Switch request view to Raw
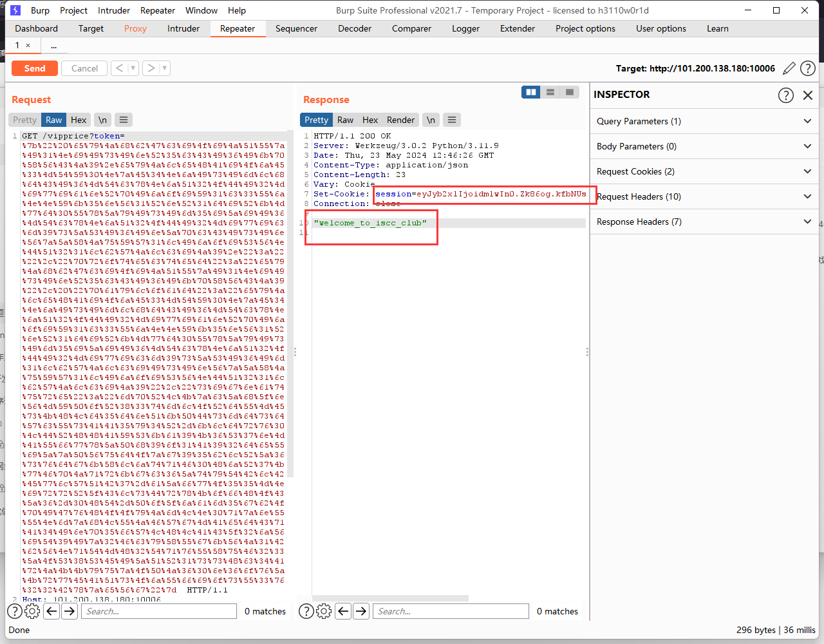824x644 pixels. pos(54,120)
